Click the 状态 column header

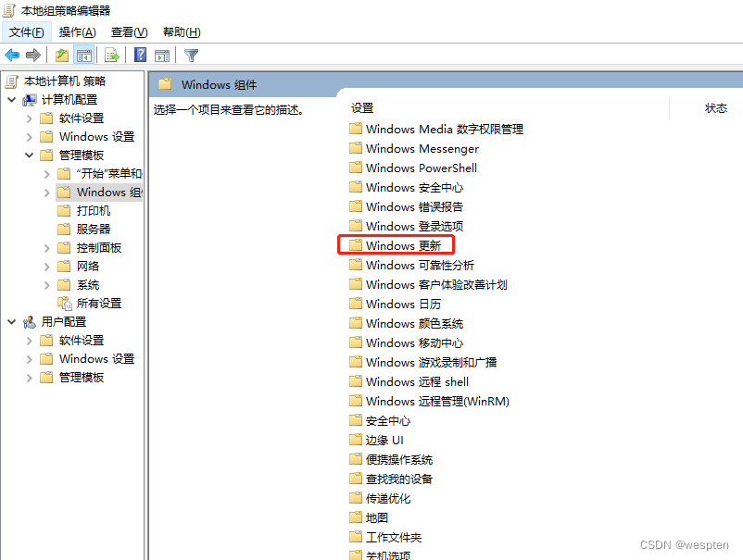[x=715, y=108]
